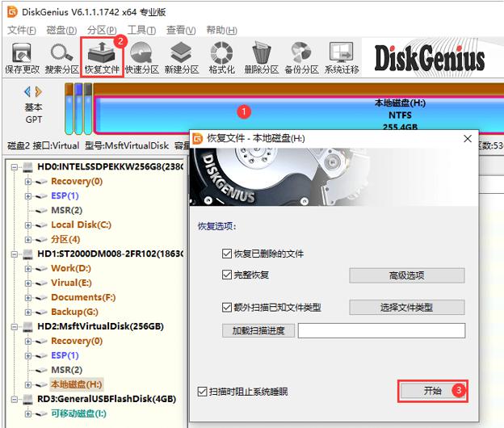Go to previous disk with left arrow

[27, 92]
